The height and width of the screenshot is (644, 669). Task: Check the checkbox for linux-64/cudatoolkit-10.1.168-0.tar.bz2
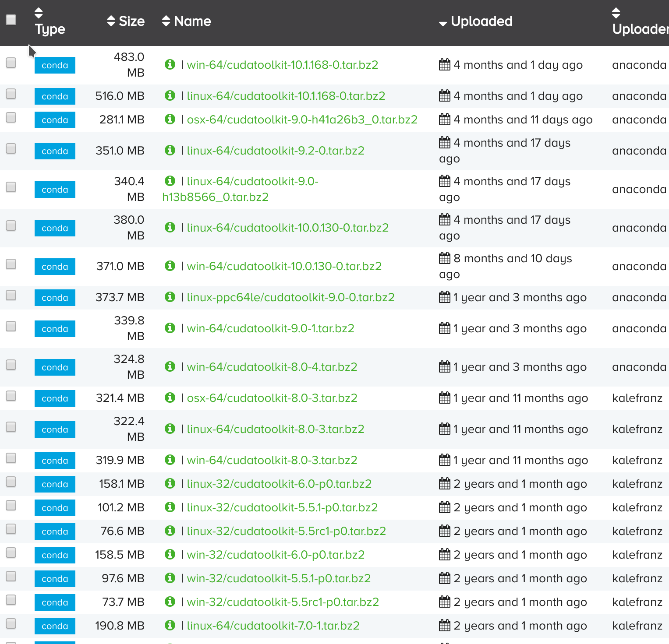pos(11,93)
